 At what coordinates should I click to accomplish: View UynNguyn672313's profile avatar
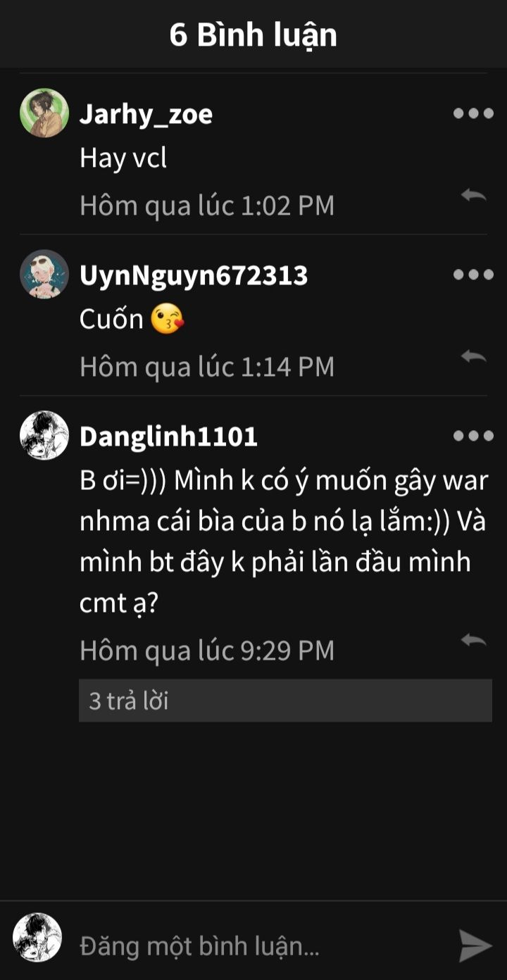(x=44, y=274)
